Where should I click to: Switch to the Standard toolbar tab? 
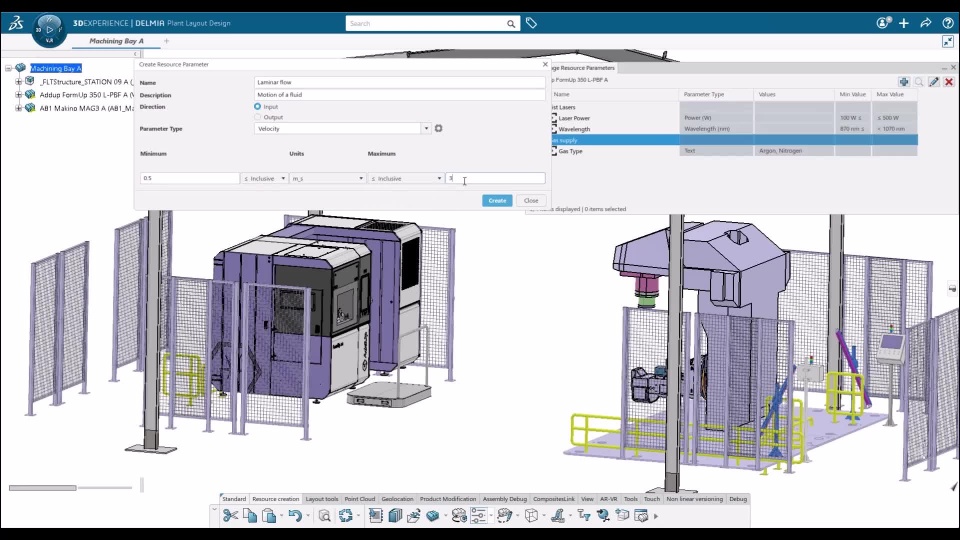pos(234,499)
